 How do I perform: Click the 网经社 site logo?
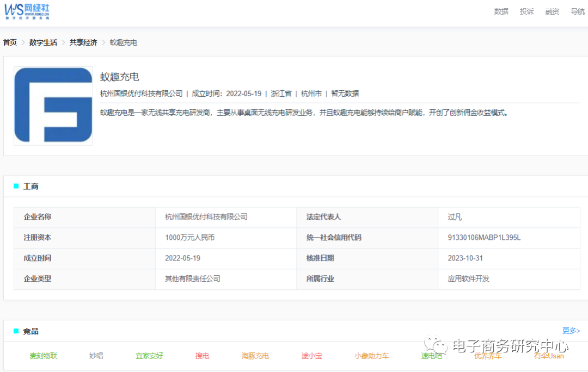27,11
